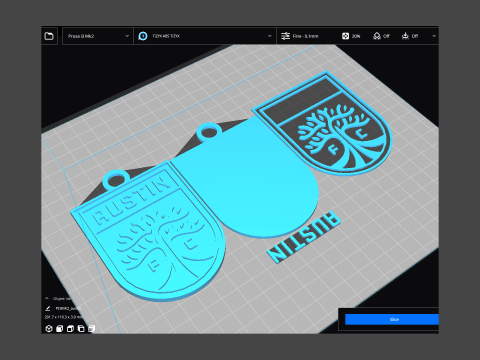Click the build plate adhesion Off icon

click(x=405, y=36)
